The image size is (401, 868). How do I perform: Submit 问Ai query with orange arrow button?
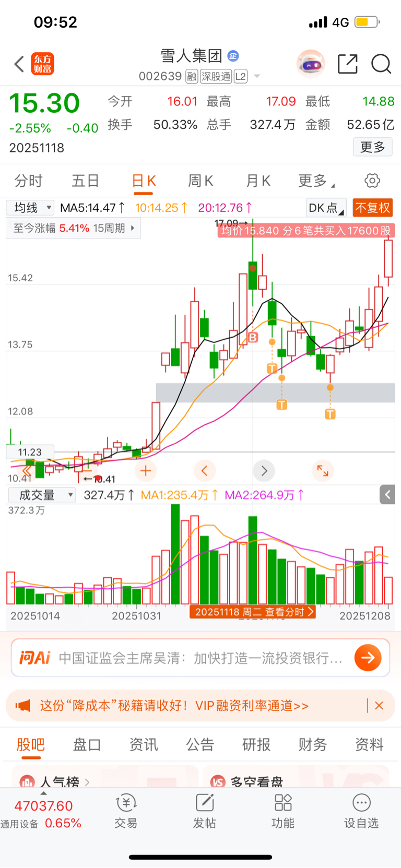point(368,658)
